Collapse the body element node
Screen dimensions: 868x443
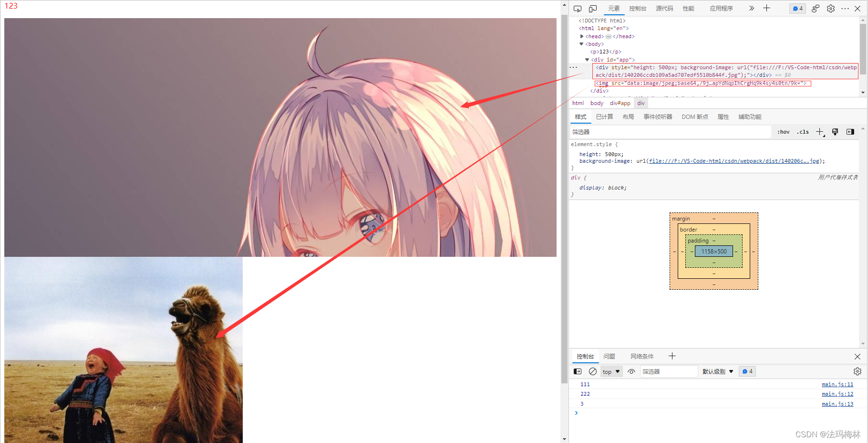point(581,44)
